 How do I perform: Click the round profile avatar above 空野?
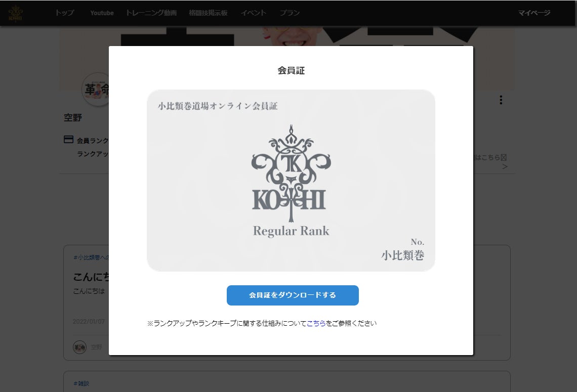(95, 90)
